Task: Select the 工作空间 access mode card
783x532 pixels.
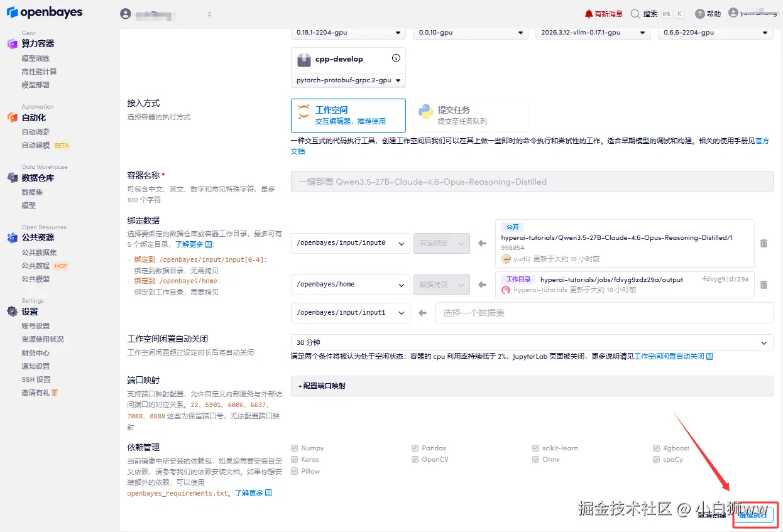Action: click(x=348, y=115)
